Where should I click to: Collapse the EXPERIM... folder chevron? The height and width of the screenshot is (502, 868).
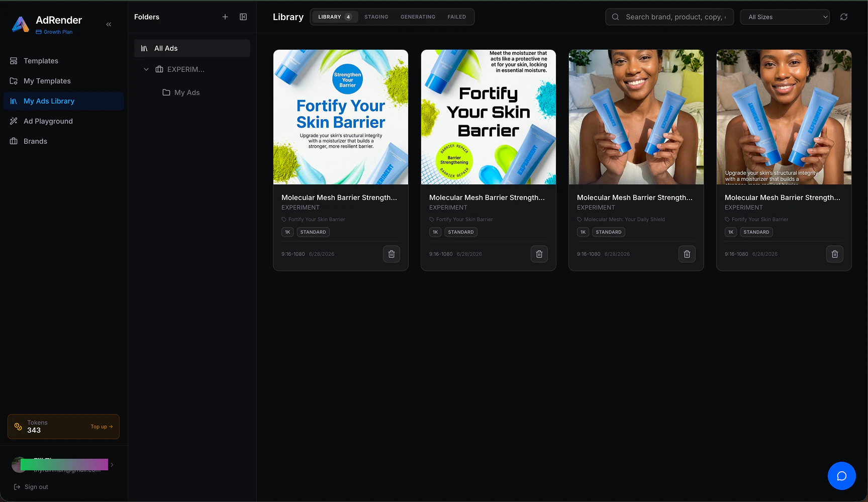[x=146, y=69]
